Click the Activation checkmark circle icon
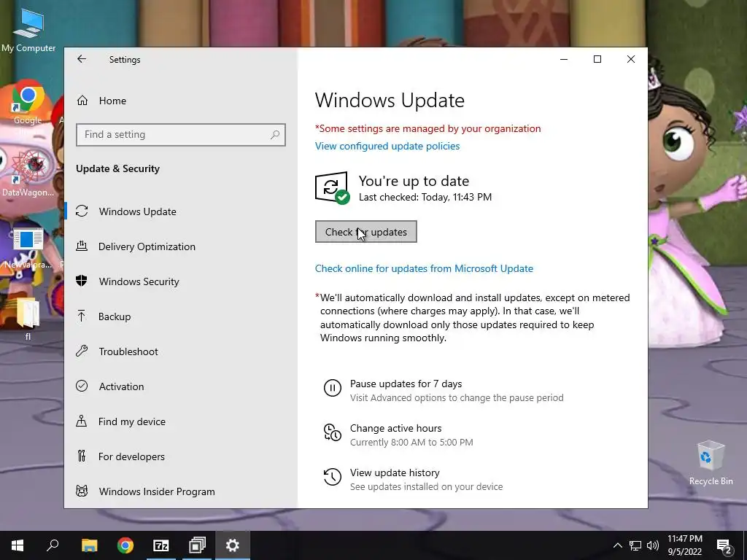Image resolution: width=747 pixels, height=560 pixels. [82, 386]
